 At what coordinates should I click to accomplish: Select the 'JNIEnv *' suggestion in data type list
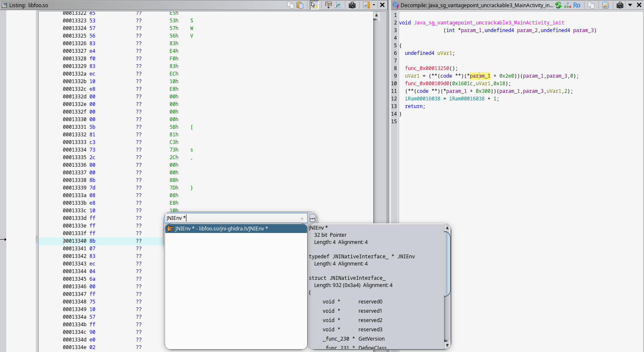[236, 228]
